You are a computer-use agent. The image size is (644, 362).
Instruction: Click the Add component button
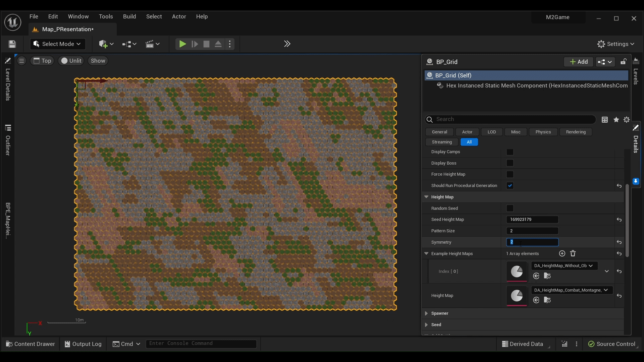click(579, 62)
